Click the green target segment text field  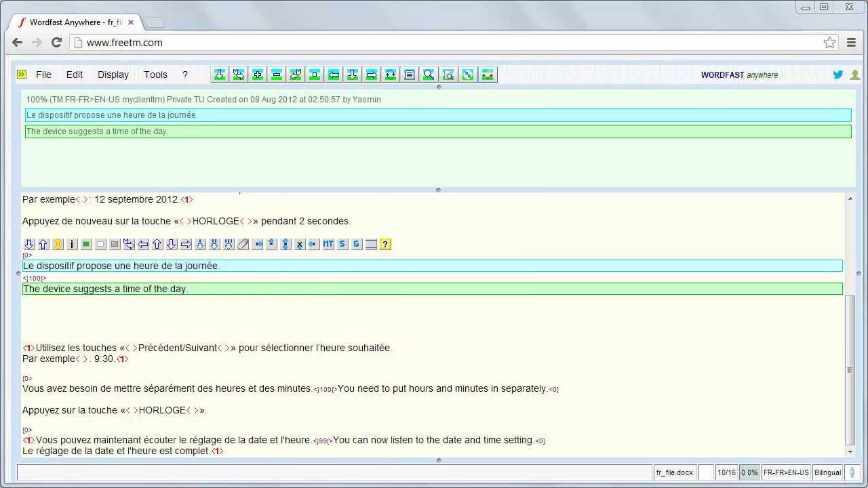(433, 289)
